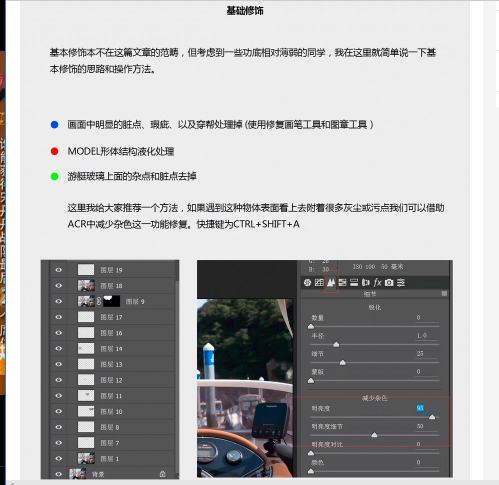Click the yacht preview image in ACR
Image resolution: width=499 pixels, height=485 pixels.
245,388
